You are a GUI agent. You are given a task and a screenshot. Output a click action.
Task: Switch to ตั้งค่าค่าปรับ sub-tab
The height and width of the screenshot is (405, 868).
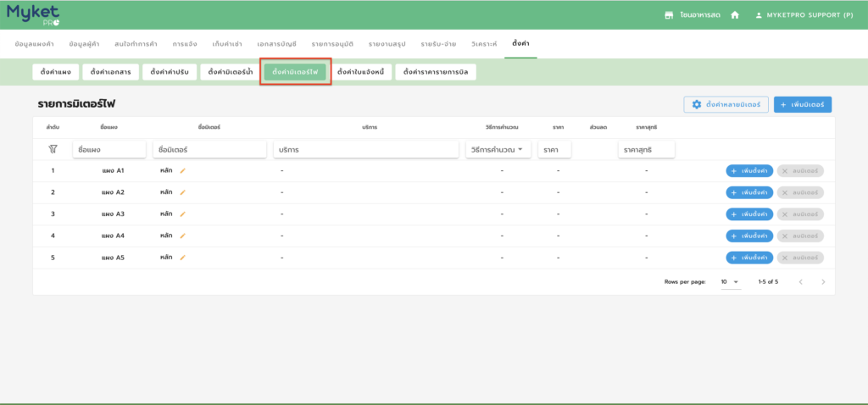[x=170, y=72]
